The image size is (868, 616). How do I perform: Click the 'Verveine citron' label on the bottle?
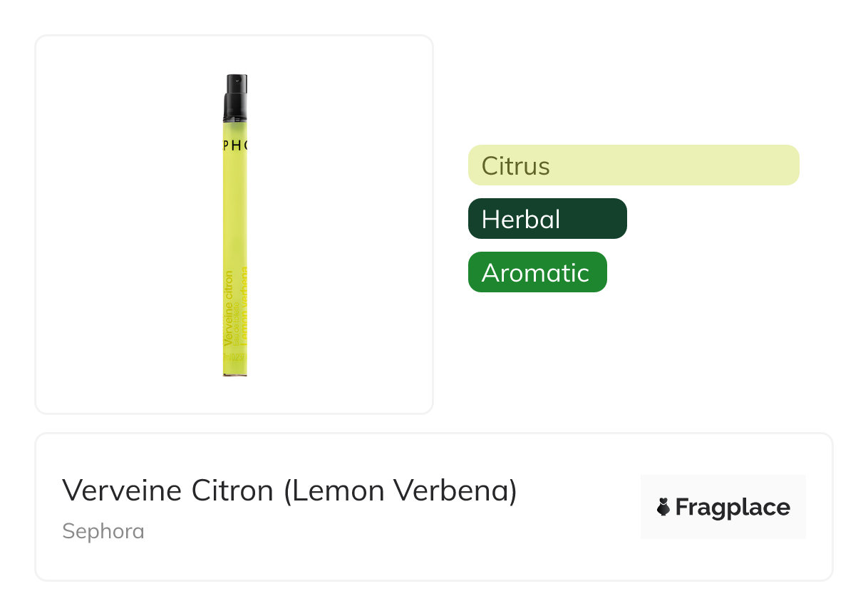point(228,308)
